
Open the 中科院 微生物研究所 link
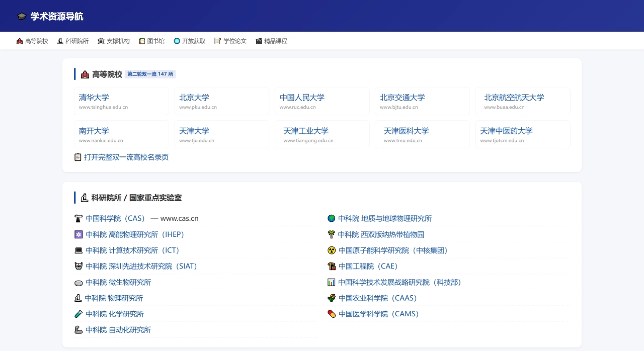point(118,282)
